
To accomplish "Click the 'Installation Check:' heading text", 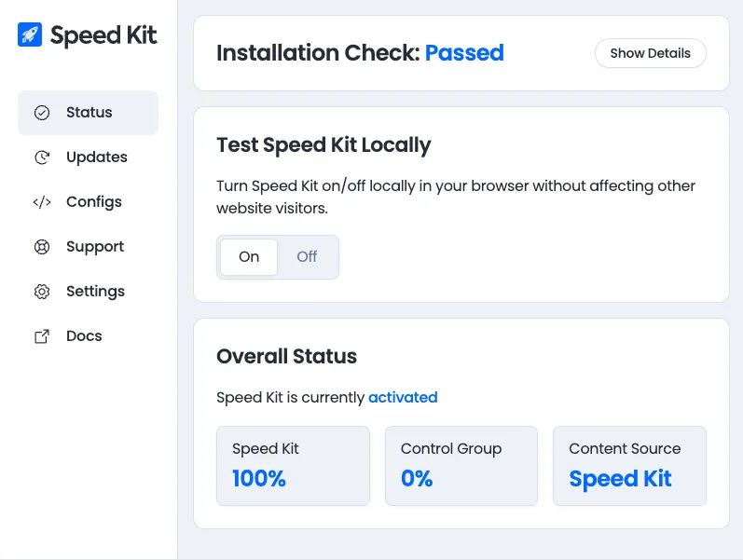I will tap(319, 52).
